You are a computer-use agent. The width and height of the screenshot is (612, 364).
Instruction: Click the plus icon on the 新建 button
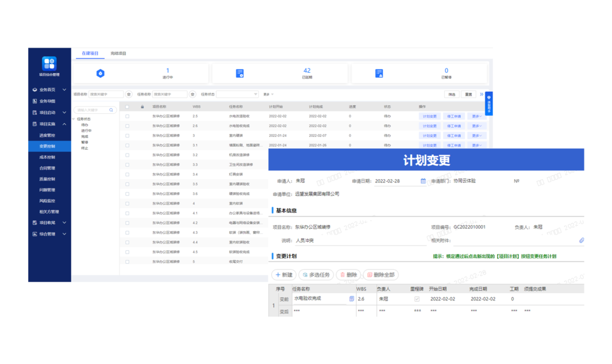[277, 275]
